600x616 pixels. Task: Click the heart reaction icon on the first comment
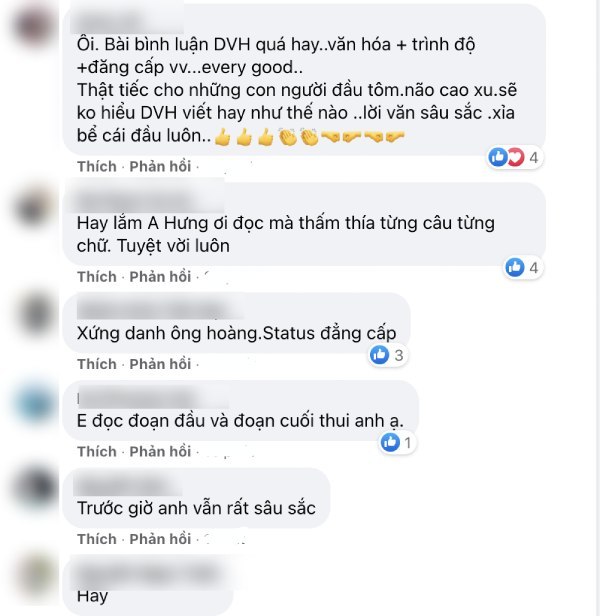516,157
